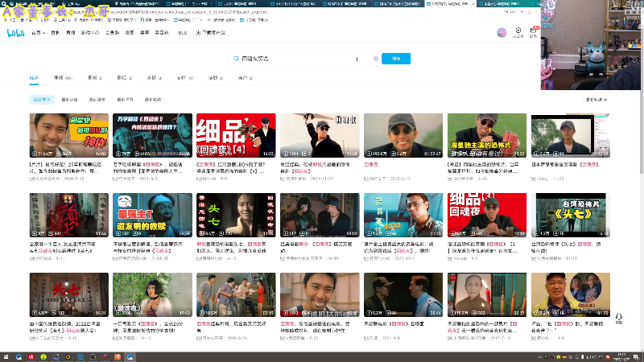Click the bookmarks star in bookmarks bar
Screen dimensions: 644x362
[6, 19]
